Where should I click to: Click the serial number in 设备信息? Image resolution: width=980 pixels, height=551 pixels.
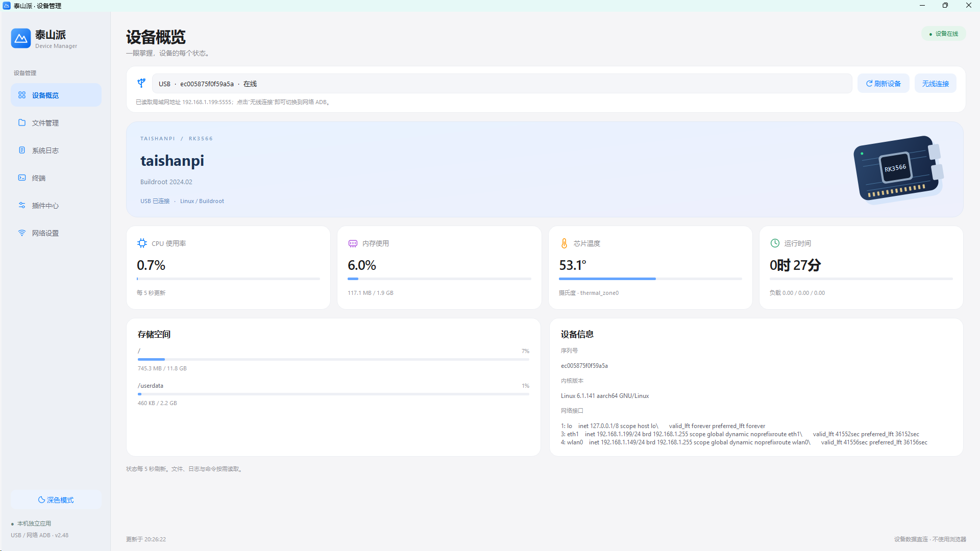[x=584, y=366]
